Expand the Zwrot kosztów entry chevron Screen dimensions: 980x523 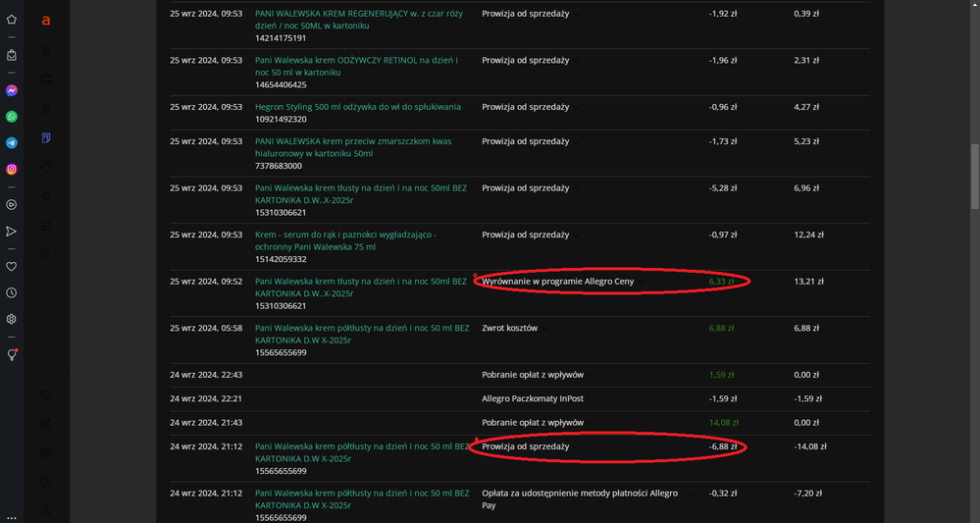point(544,329)
